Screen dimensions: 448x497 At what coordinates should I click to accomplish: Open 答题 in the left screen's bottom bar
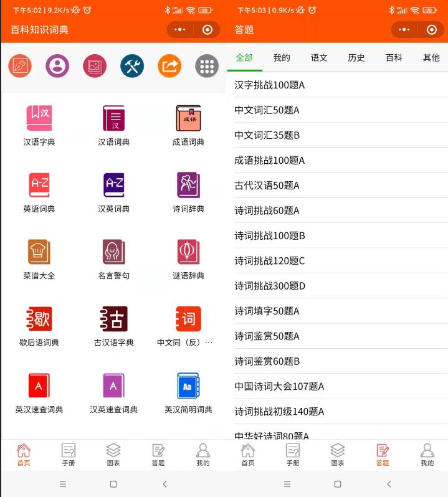(158, 455)
